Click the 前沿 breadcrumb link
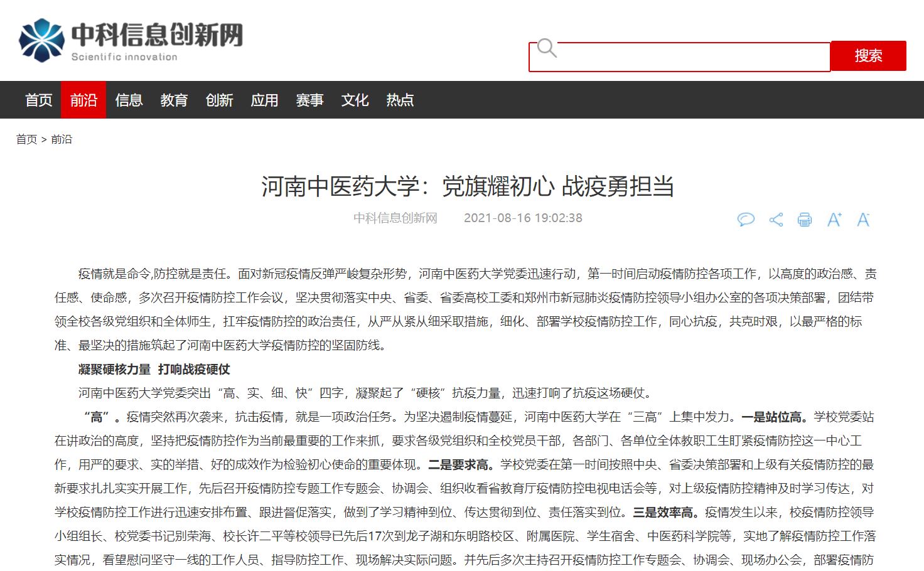924x571 pixels. (x=62, y=139)
